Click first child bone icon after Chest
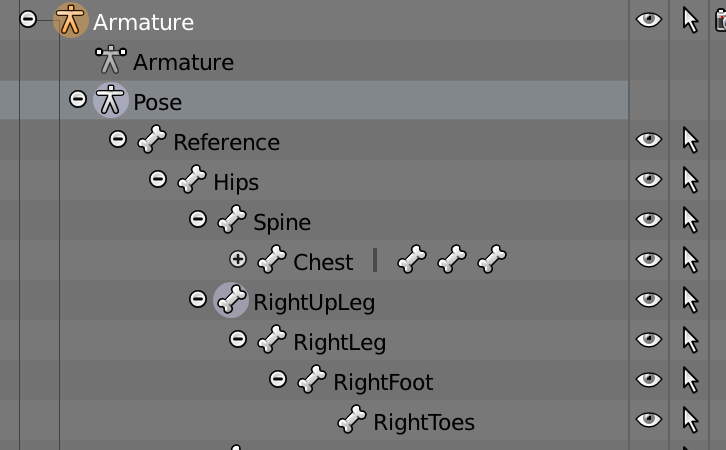 click(x=411, y=261)
